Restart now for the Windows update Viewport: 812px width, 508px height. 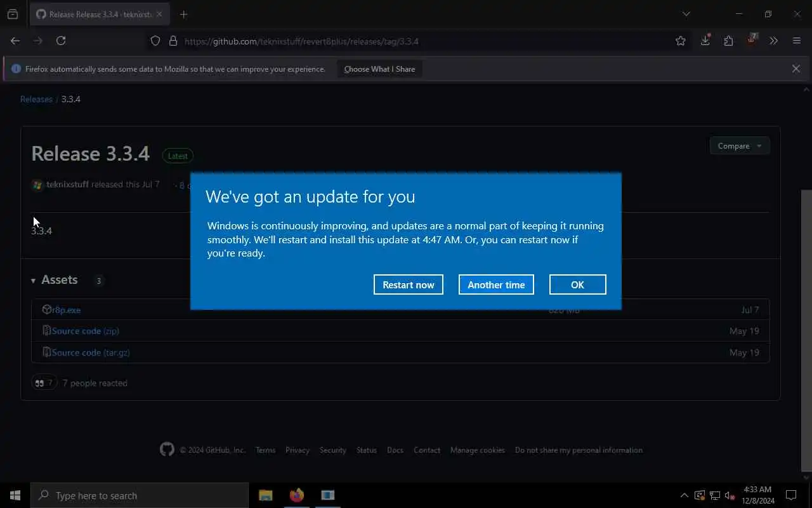(409, 284)
